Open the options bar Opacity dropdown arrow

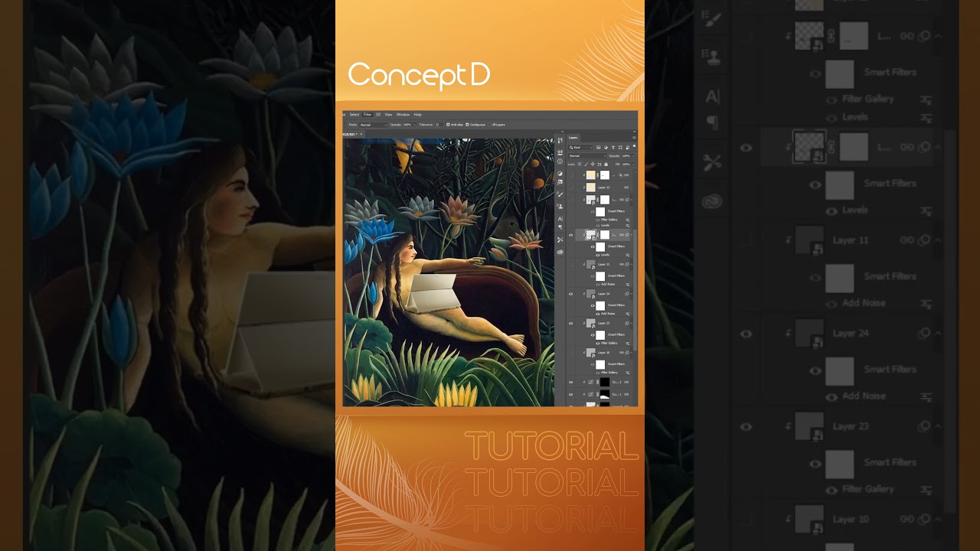pos(414,125)
